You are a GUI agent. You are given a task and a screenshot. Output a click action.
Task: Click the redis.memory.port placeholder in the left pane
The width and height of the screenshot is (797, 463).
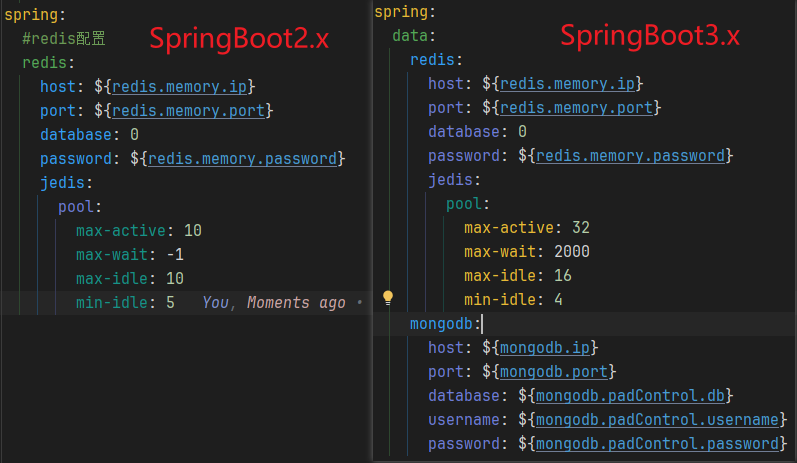coord(189,111)
